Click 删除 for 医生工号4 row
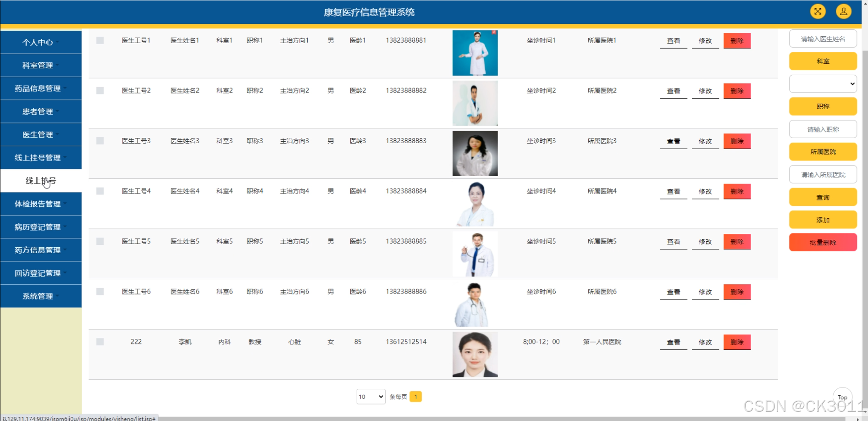 pyautogui.click(x=737, y=191)
